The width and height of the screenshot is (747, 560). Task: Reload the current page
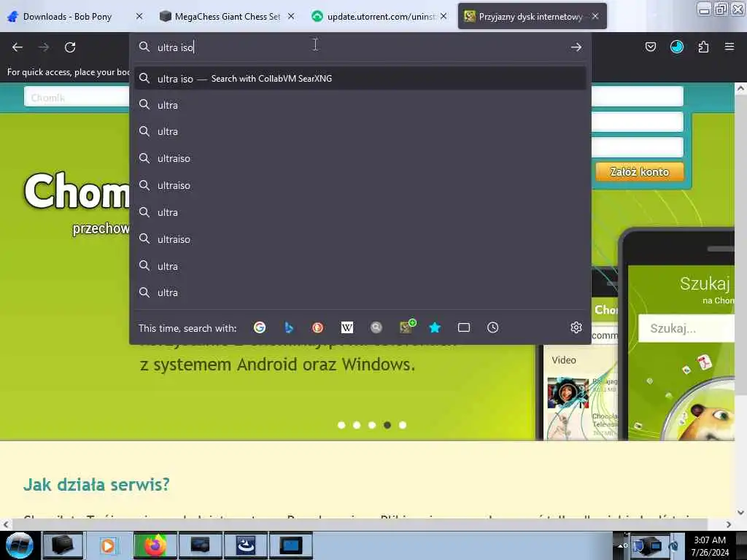click(70, 47)
